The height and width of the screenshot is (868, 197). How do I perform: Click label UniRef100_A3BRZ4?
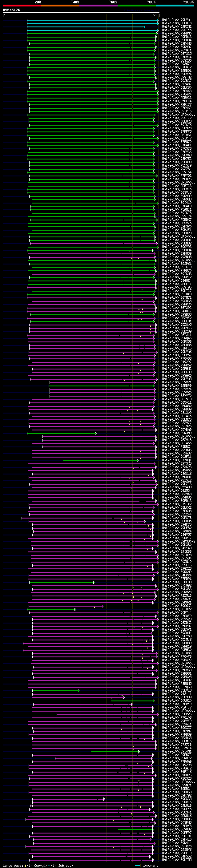click(x=177, y=447)
